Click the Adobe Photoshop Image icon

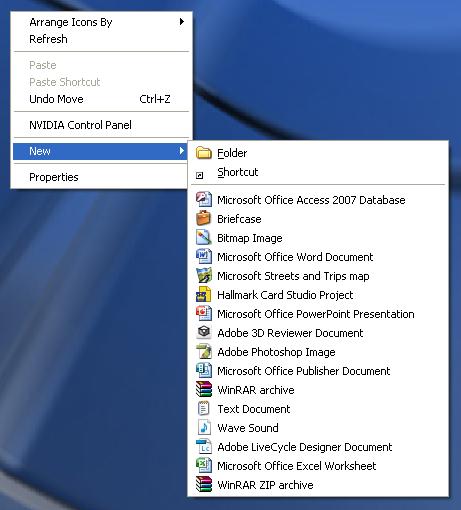(204, 351)
